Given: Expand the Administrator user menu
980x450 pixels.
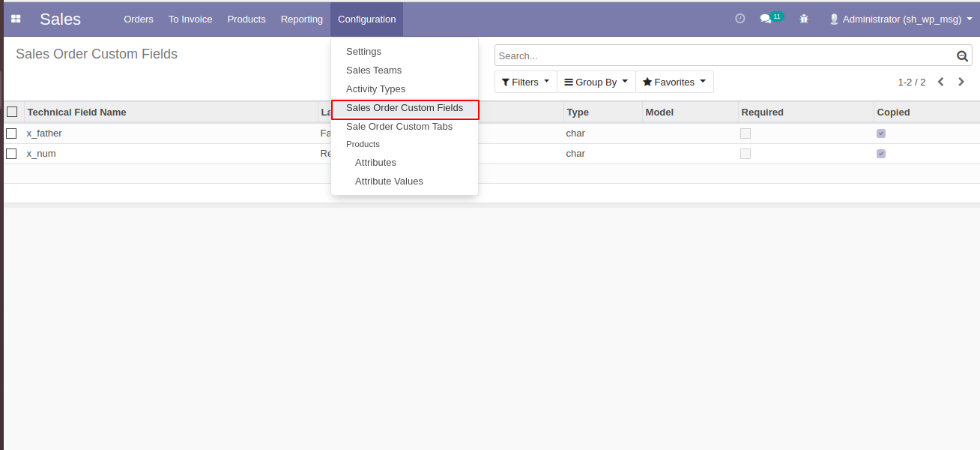Looking at the screenshot, I should click(x=901, y=19).
